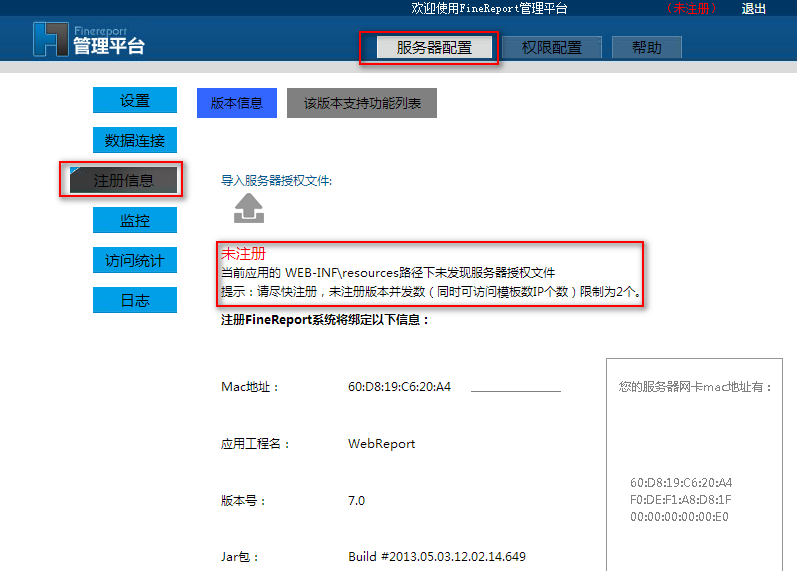This screenshot has height=571, width=797.
Task: Click the 提示：请尽快注册 hint line
Action: tap(432, 292)
